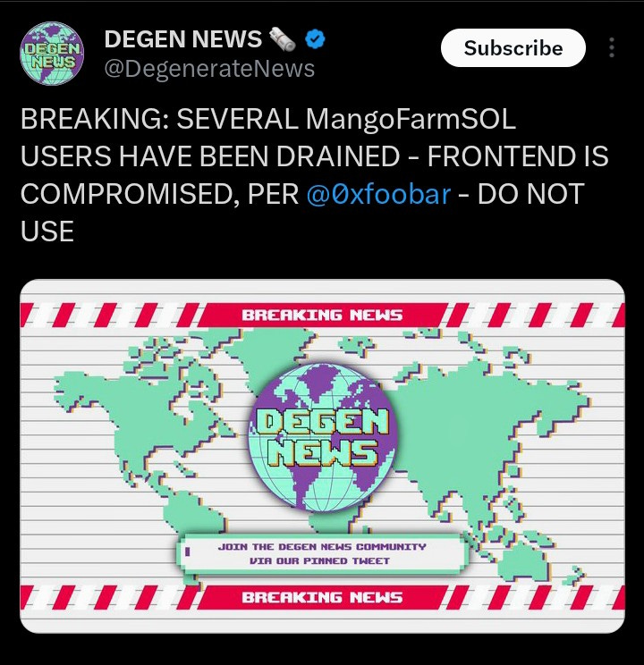Screen dimensions: 644x665
Task: Click the newspaper emoji beside DEGEN NEWS
Action: 283,39
